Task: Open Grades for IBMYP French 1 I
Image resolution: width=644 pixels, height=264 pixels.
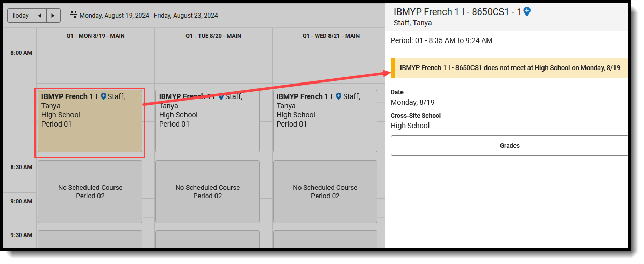Action: (509, 146)
